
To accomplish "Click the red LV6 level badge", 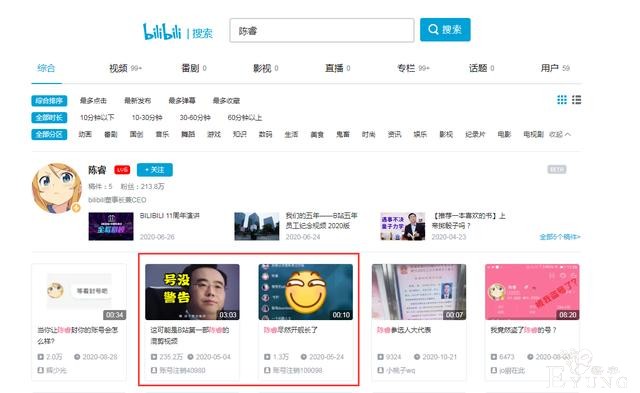I will [x=122, y=170].
